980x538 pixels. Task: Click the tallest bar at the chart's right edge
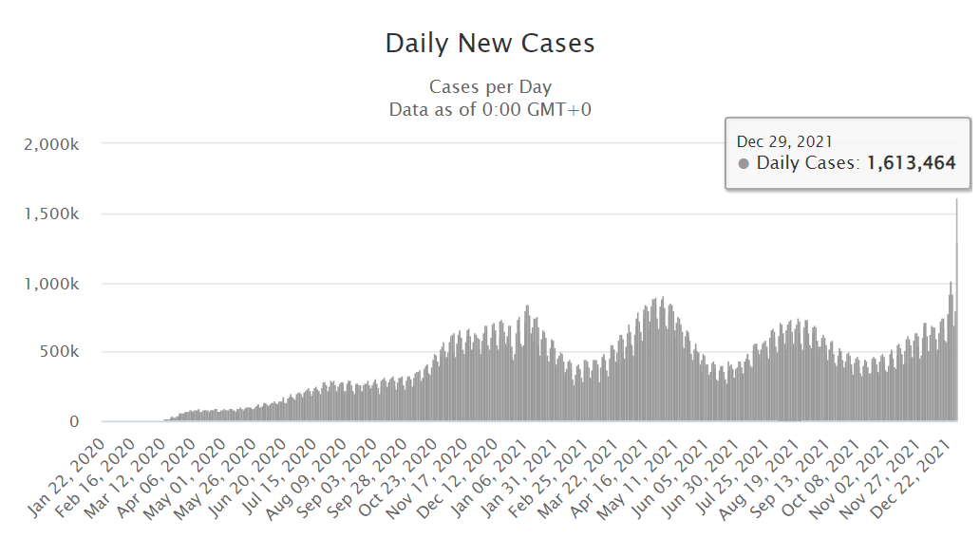click(956, 313)
